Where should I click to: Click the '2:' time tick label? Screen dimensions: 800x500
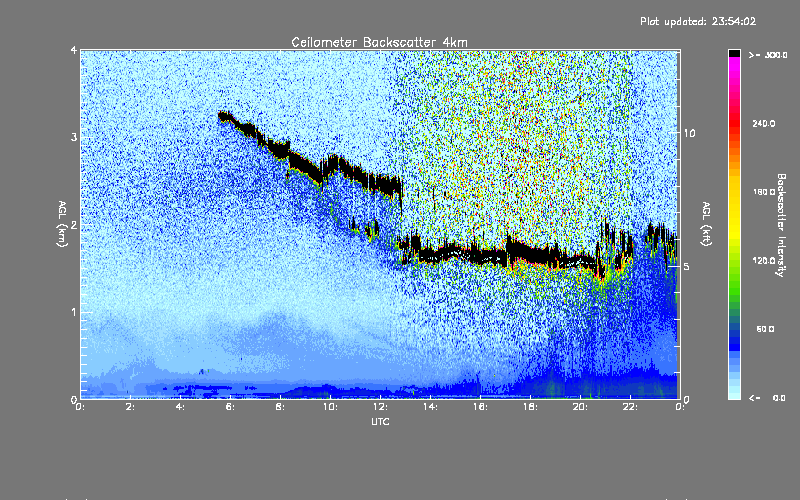click(130, 407)
